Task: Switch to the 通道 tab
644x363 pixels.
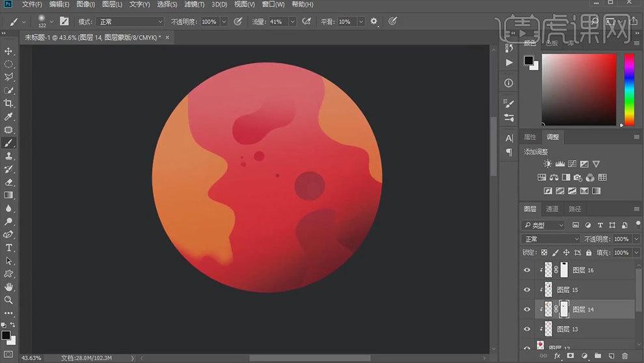Action: pyautogui.click(x=552, y=209)
